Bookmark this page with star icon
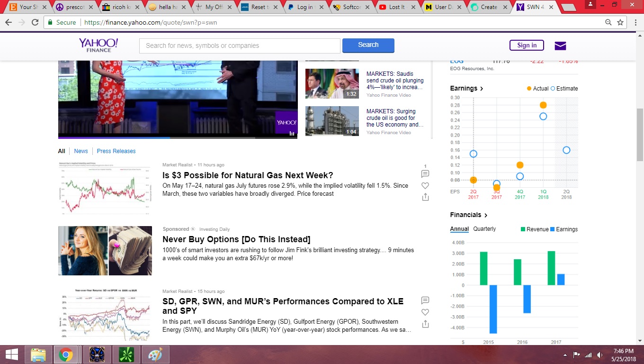 coord(620,22)
